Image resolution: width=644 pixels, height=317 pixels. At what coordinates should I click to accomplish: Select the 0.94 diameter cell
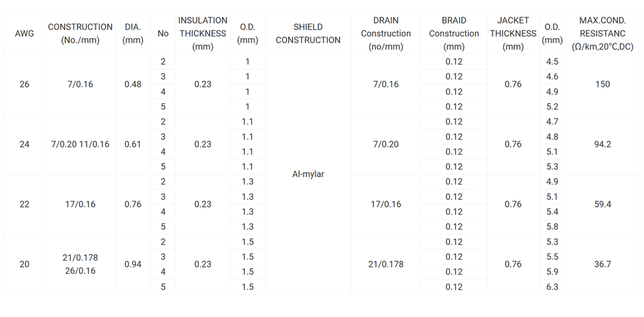coord(133,264)
